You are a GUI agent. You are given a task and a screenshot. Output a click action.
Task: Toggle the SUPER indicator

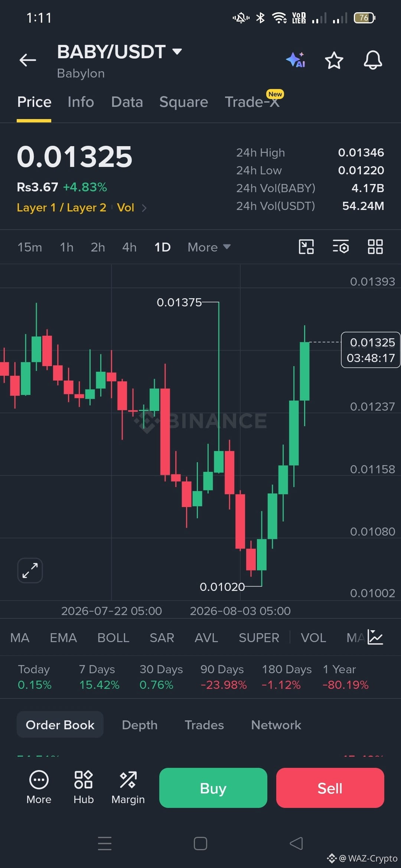259,638
